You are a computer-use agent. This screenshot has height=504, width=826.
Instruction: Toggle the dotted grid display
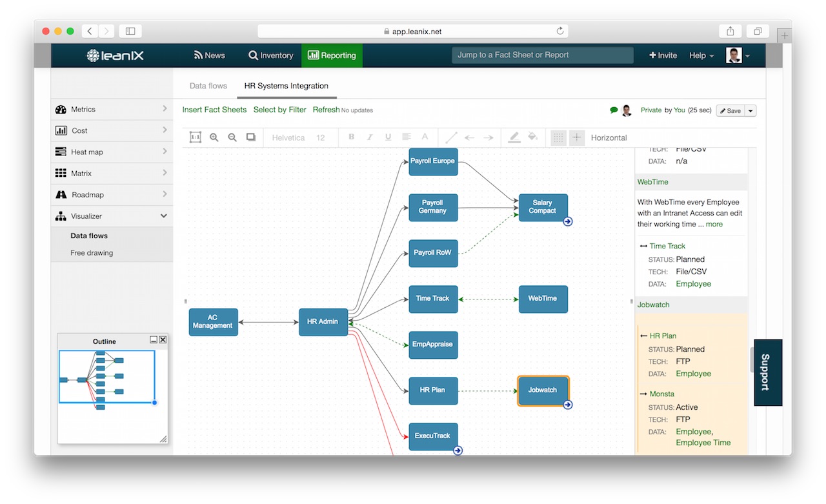click(559, 137)
